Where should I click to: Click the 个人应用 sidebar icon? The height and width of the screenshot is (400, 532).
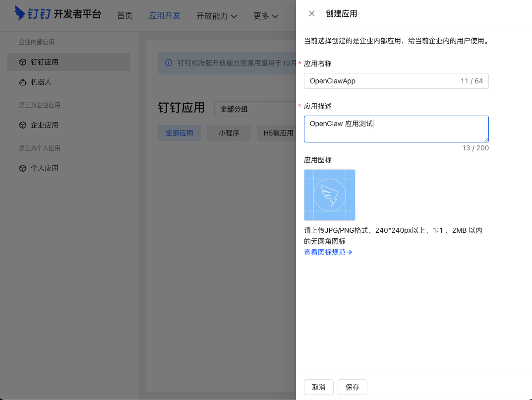tap(23, 168)
